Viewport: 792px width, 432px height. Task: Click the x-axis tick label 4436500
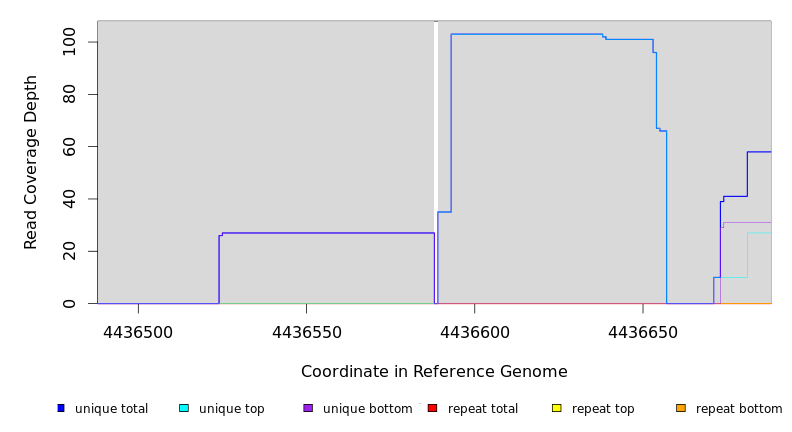(138, 332)
